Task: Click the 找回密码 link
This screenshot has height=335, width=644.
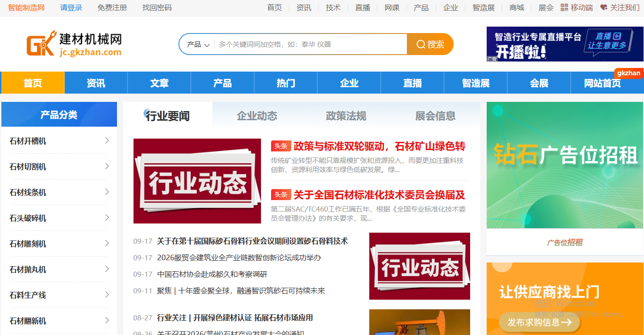Action: tap(157, 7)
